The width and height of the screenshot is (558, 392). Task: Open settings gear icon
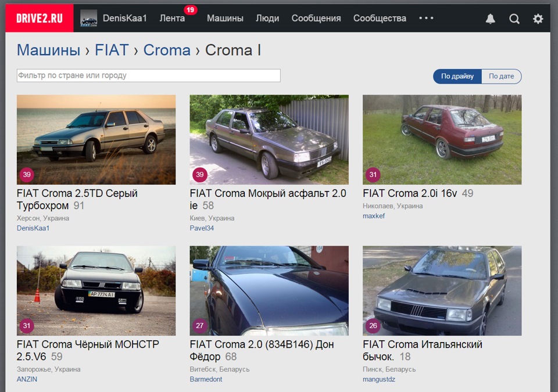[538, 19]
